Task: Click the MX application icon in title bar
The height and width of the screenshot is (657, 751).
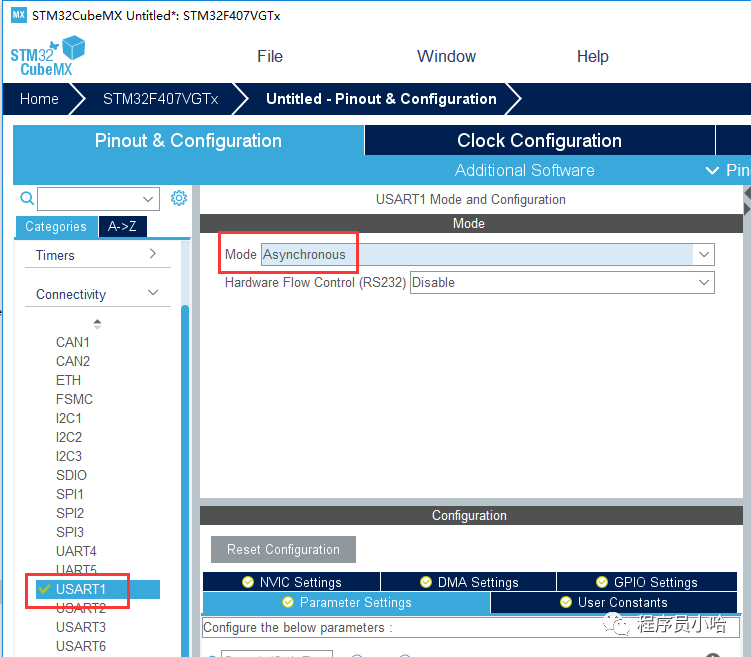Action: 18,15
